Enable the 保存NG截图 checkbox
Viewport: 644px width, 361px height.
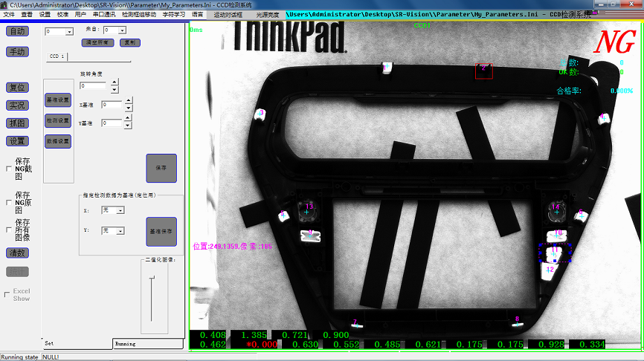[8, 169]
